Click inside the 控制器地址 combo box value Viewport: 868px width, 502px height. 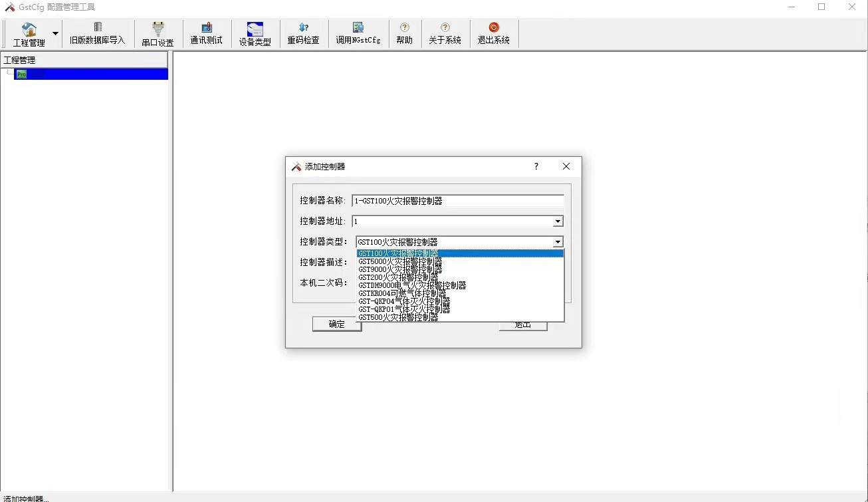452,221
